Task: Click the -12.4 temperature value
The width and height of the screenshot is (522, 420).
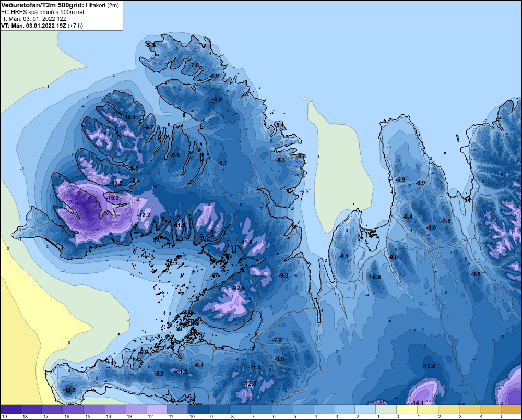Action: click(x=239, y=288)
